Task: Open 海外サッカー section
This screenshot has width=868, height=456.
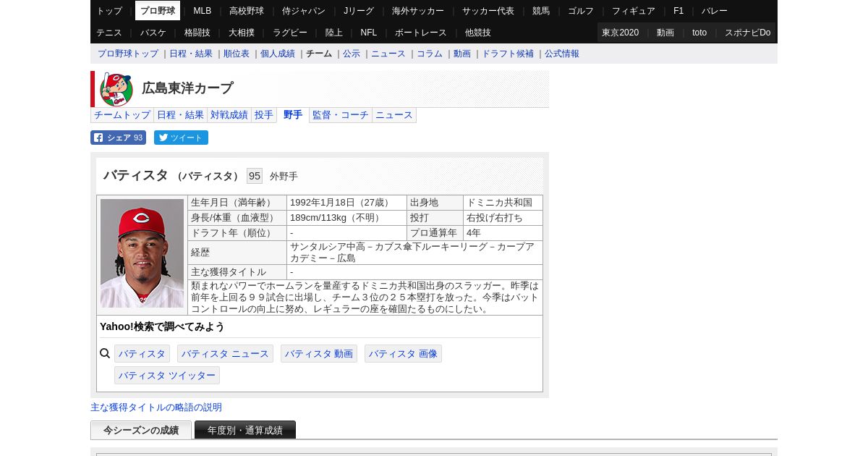Action: click(418, 11)
